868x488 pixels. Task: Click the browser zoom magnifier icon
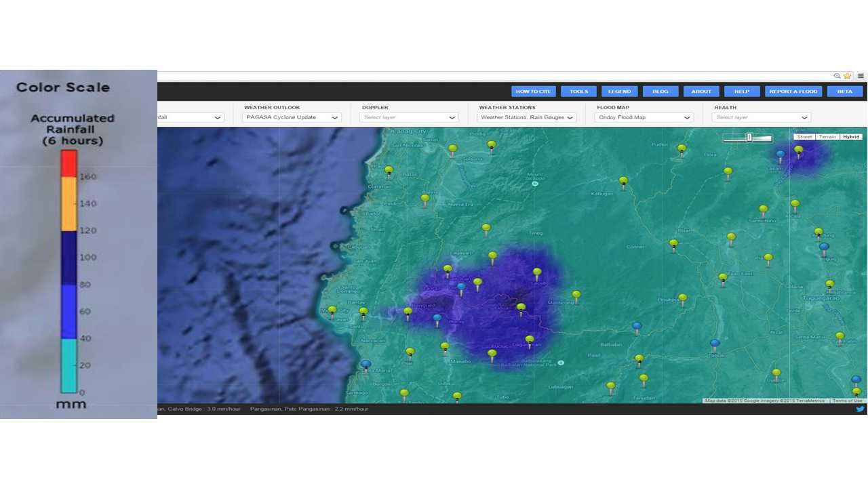(837, 76)
